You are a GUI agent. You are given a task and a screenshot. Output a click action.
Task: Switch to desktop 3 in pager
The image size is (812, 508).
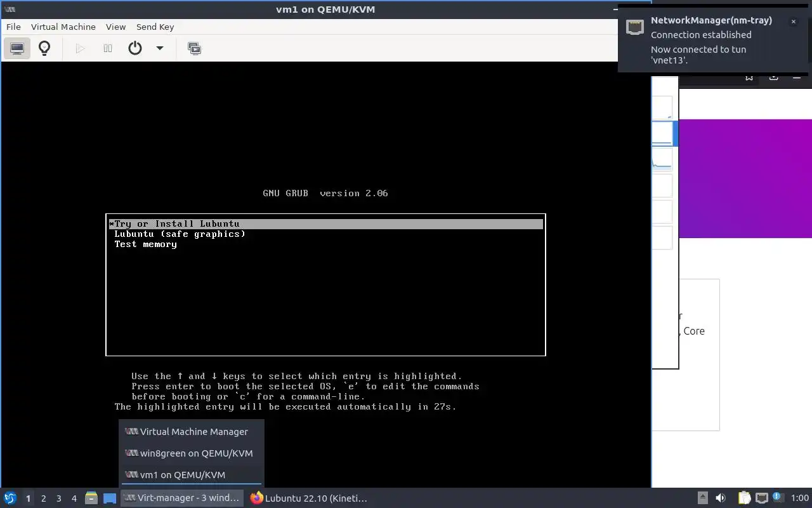tap(58, 498)
